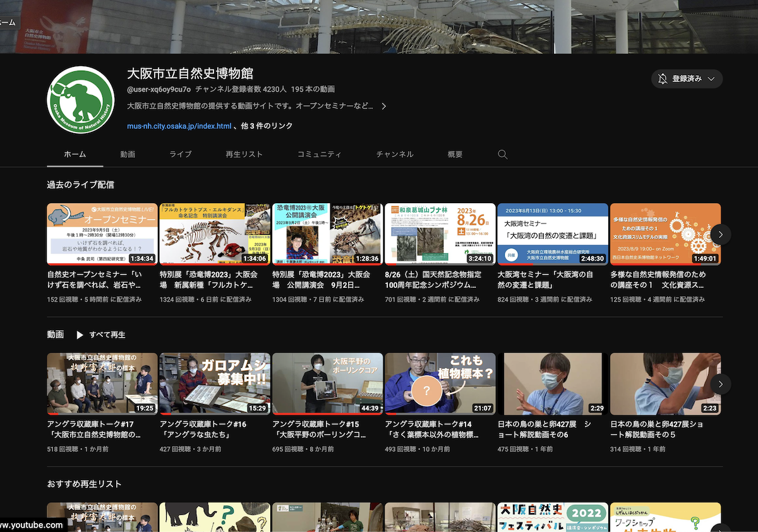Play 大阪平野のボーリングコア thumbnail 44:39
This screenshot has height=532, width=758.
tap(327, 384)
